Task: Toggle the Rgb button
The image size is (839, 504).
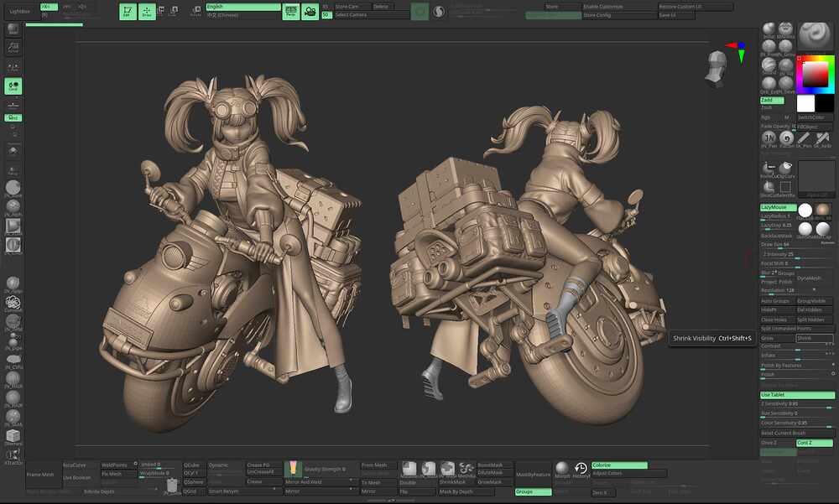Action: (x=766, y=117)
